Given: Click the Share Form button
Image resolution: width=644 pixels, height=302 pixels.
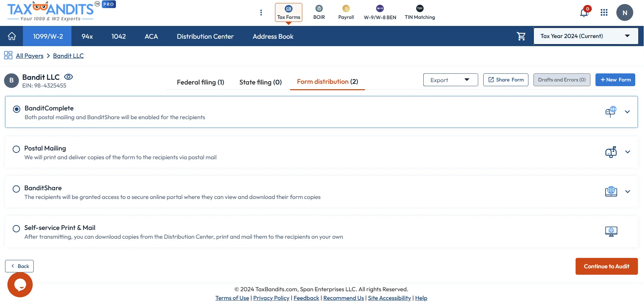Looking at the screenshot, I should (x=506, y=80).
